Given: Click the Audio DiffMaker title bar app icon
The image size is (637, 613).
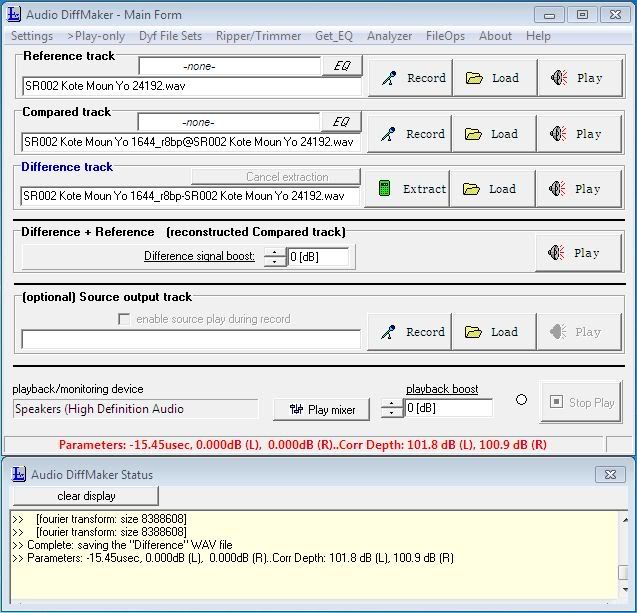Looking at the screenshot, I should (14, 15).
